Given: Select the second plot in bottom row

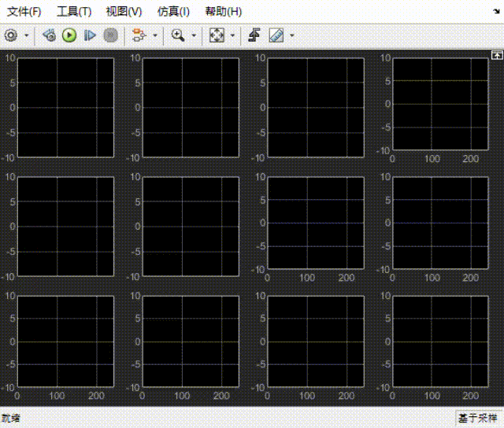Looking at the screenshot, I should point(191,341).
